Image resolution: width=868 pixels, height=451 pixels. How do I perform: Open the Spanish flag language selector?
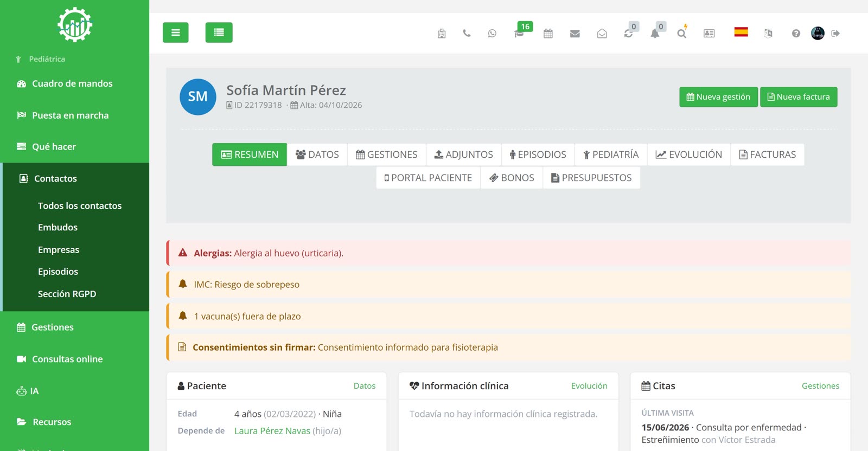tap(741, 32)
